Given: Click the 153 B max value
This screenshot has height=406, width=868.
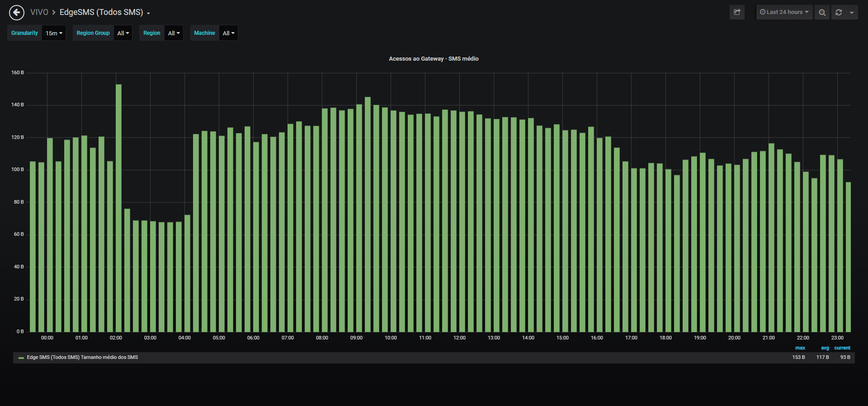Looking at the screenshot, I should click(x=798, y=358).
